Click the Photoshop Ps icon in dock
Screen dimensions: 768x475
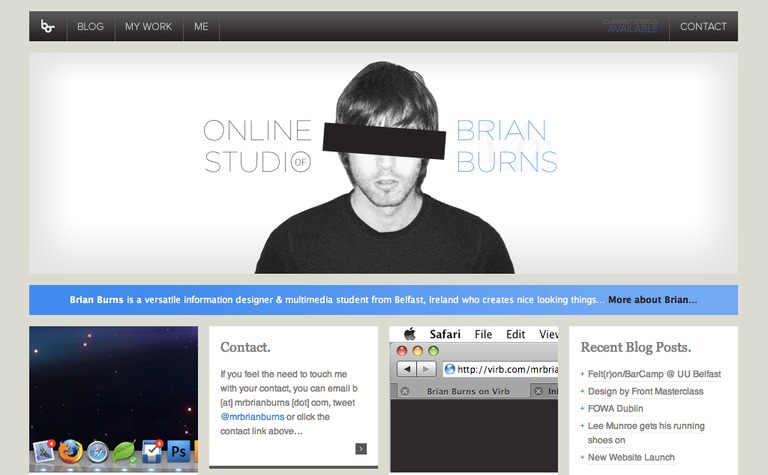click(178, 451)
